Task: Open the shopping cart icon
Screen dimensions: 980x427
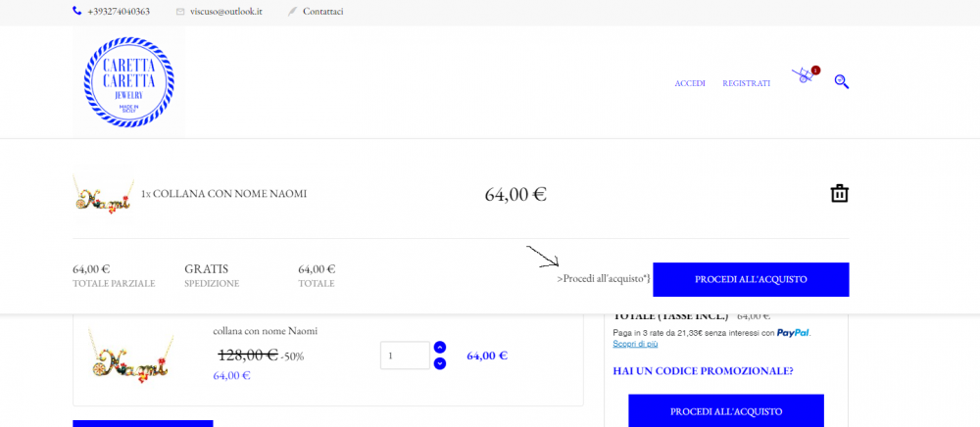Action: pos(804,75)
